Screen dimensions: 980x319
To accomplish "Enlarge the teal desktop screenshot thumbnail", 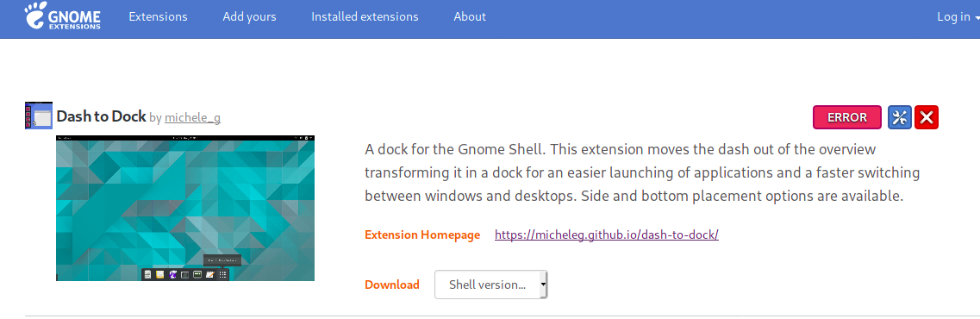I will (x=185, y=208).
